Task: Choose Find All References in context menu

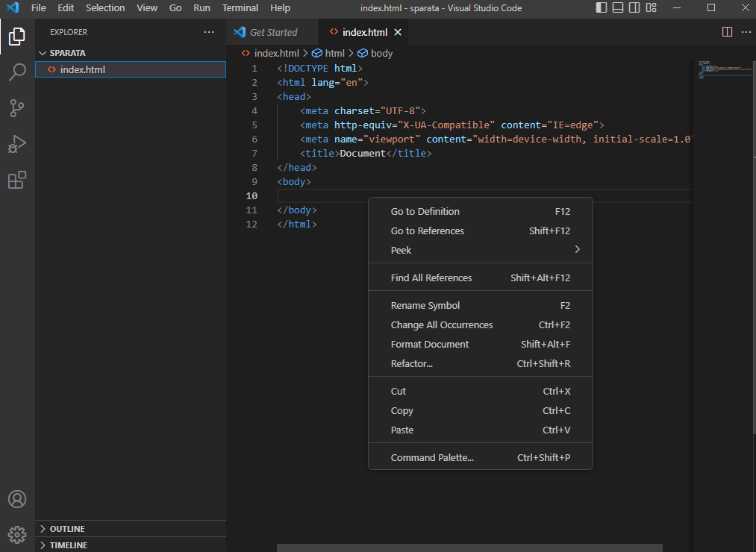Action: [x=480, y=277]
